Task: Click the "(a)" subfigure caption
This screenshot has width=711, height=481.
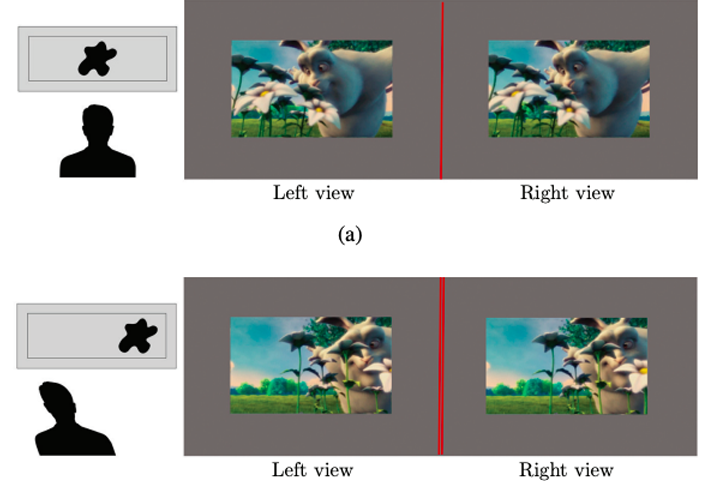Action: point(350,235)
